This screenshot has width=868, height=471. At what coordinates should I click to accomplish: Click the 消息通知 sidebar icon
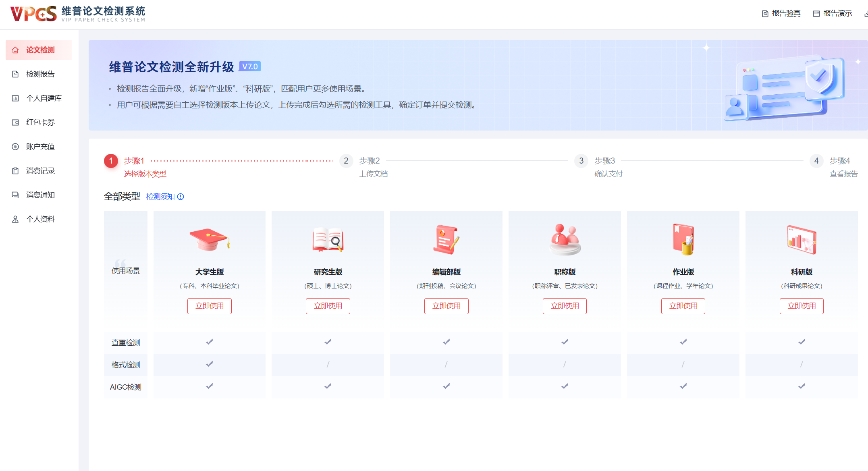(15, 195)
